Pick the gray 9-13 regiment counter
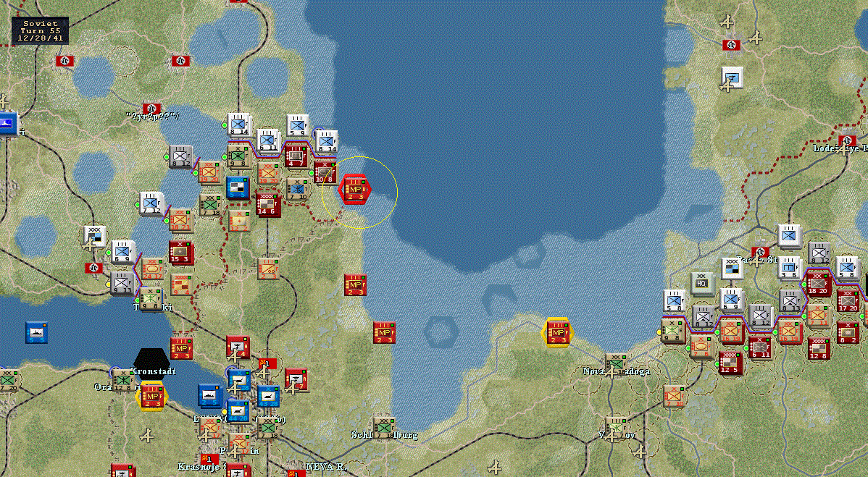This screenshot has height=477, width=868. click(x=122, y=282)
